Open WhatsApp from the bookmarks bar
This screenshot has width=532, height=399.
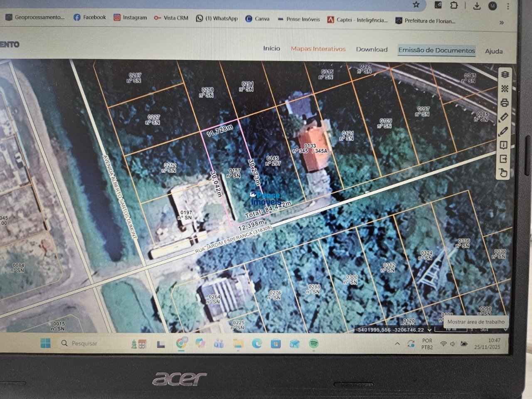click(216, 19)
